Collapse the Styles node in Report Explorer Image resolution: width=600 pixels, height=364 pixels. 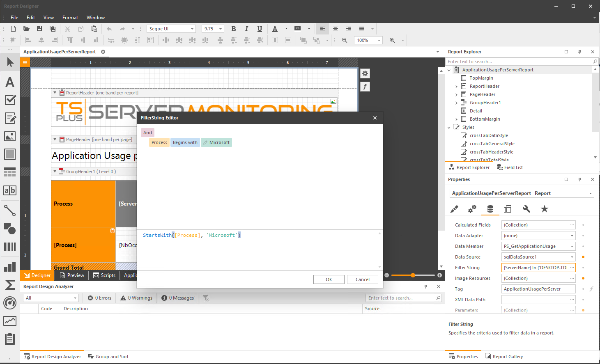coord(448,127)
